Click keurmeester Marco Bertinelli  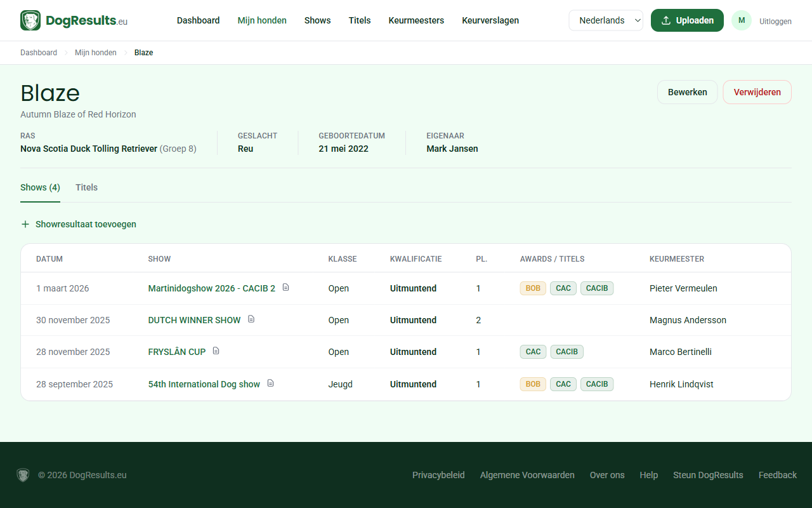(681, 352)
